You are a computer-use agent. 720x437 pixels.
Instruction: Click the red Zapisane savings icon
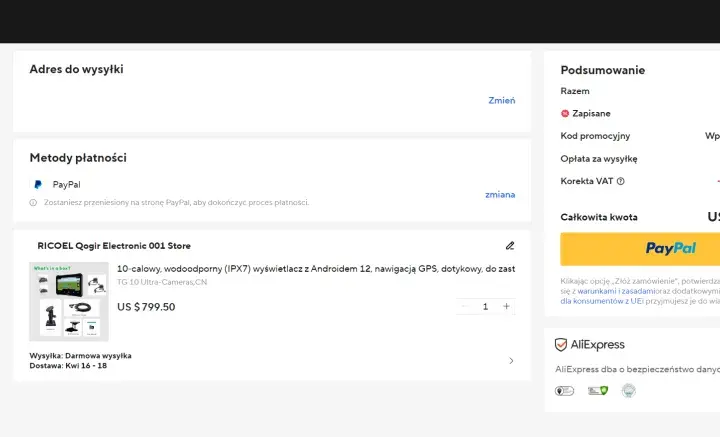(x=565, y=113)
